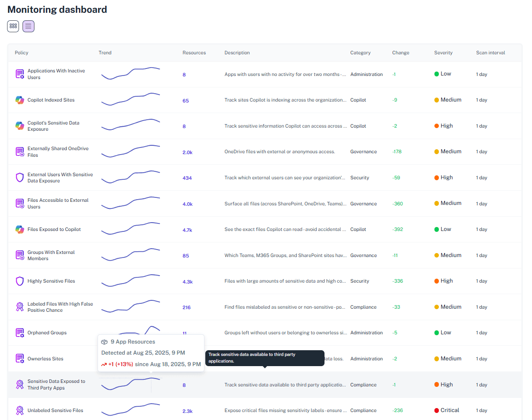Click the Copilot icon for Files Exposed to Copilot
This screenshot has width=532, height=420.
[x=19, y=229]
